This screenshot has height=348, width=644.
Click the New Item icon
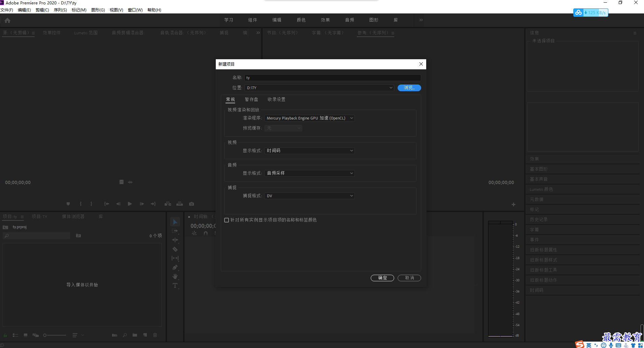(x=145, y=335)
